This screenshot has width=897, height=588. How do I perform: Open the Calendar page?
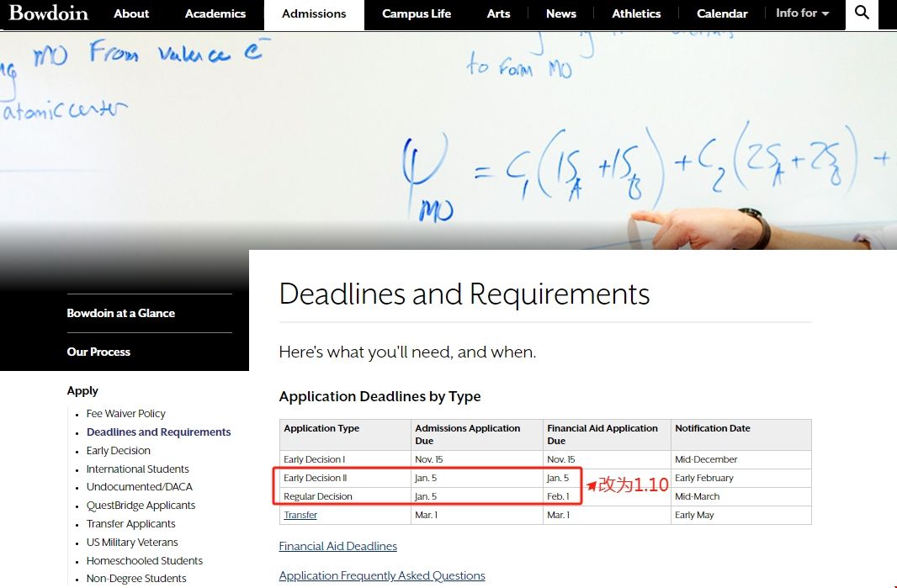point(722,13)
